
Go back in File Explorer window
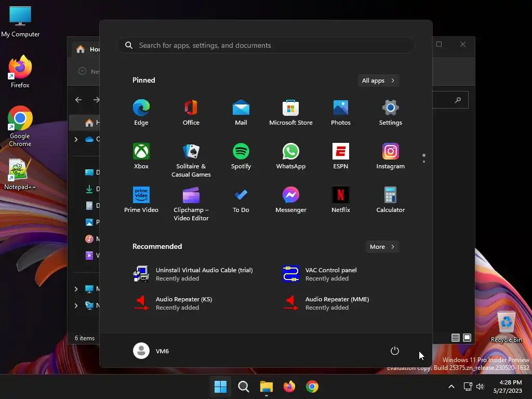[78, 100]
